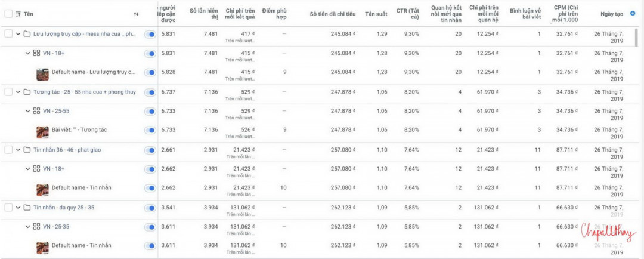This screenshot has height=259, width=644.
Task: Disable the Bài viết - Tương tác ad switch
Action: (x=150, y=130)
